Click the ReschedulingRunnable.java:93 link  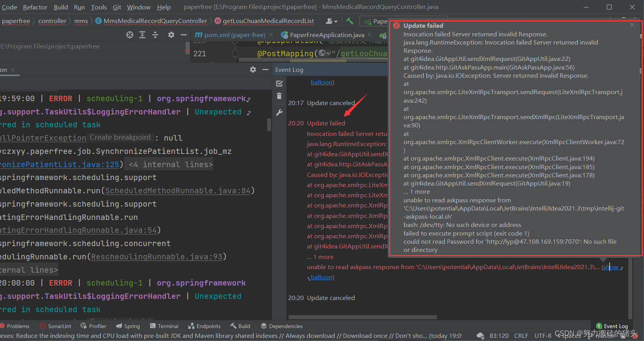156,257
